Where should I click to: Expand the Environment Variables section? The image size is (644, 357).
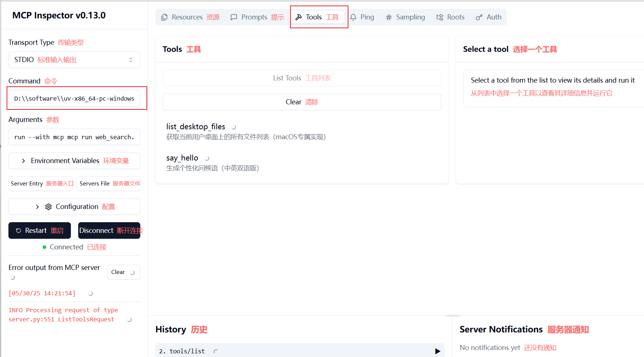coord(74,161)
